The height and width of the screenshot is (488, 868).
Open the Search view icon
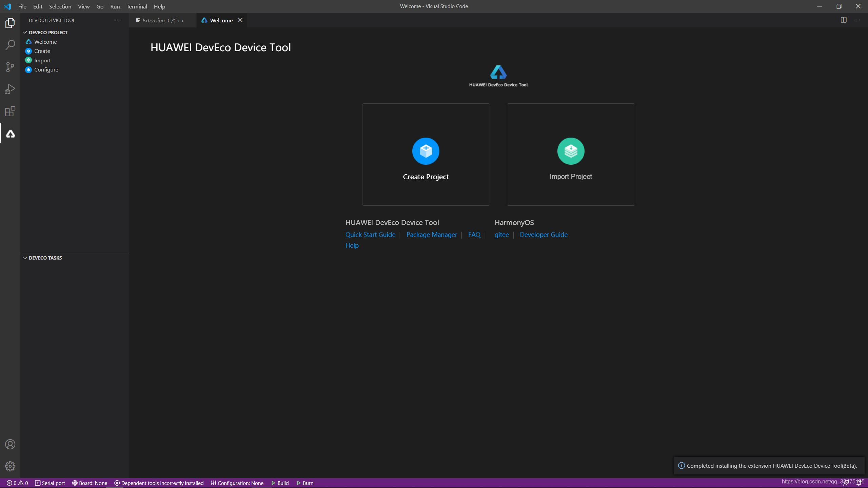click(10, 45)
